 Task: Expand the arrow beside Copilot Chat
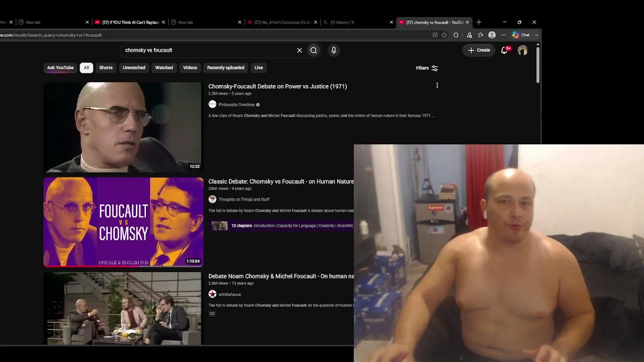(536, 35)
